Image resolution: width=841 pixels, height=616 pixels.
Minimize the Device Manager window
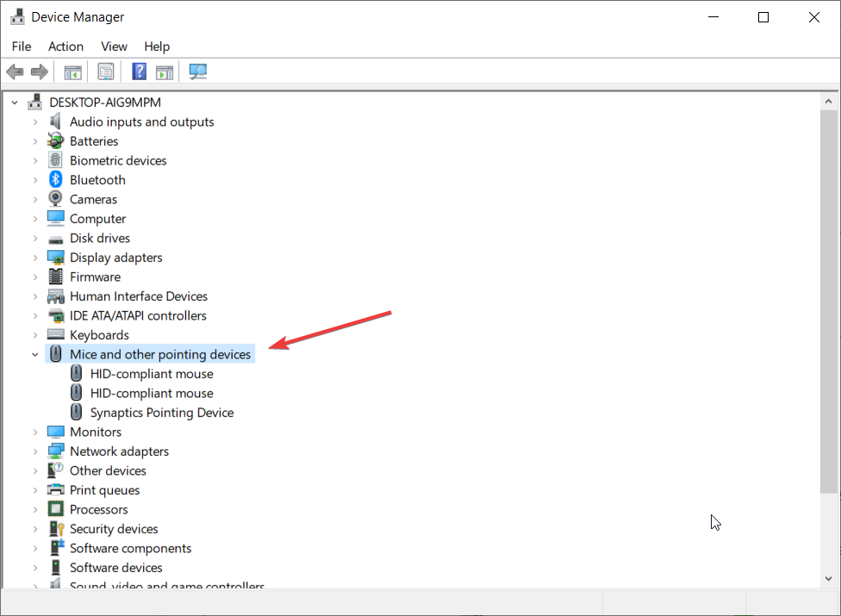(x=713, y=17)
